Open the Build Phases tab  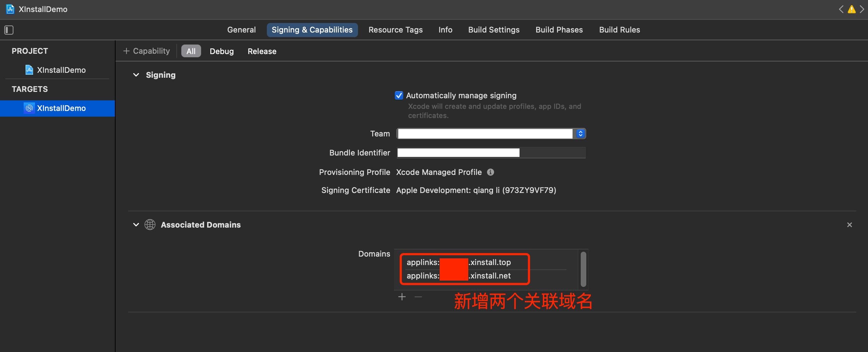point(559,30)
